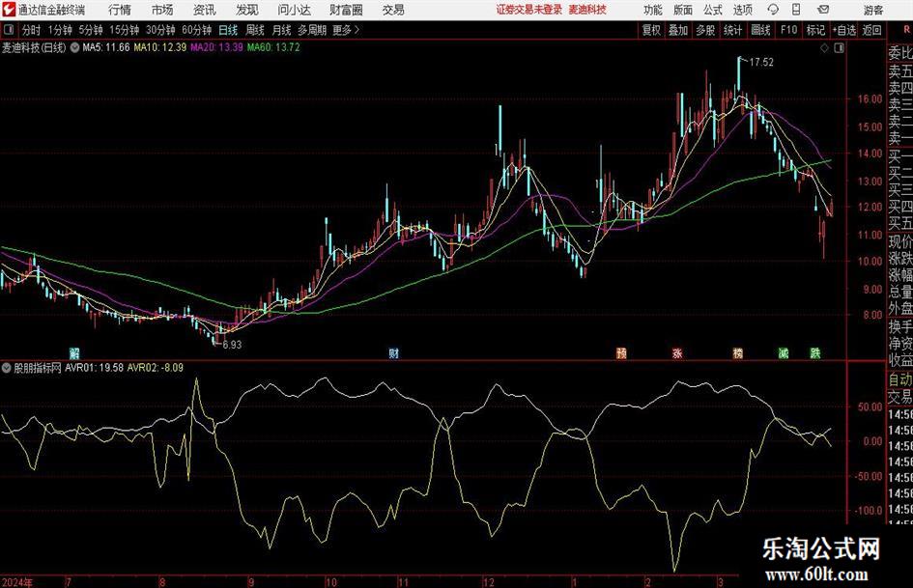Click the 预 event marker on the chart

pyautogui.click(x=622, y=353)
